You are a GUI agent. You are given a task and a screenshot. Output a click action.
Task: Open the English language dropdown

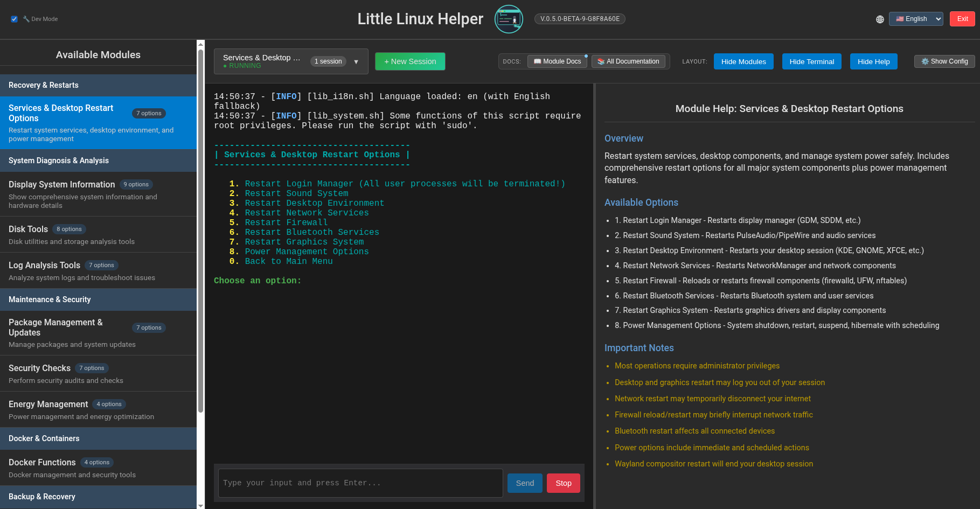click(916, 19)
